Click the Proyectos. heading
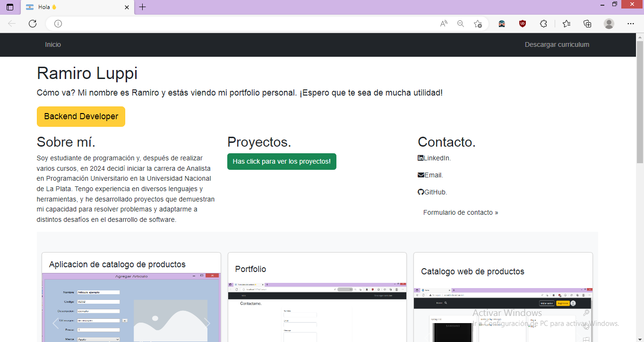This screenshot has height=342, width=644. (259, 142)
